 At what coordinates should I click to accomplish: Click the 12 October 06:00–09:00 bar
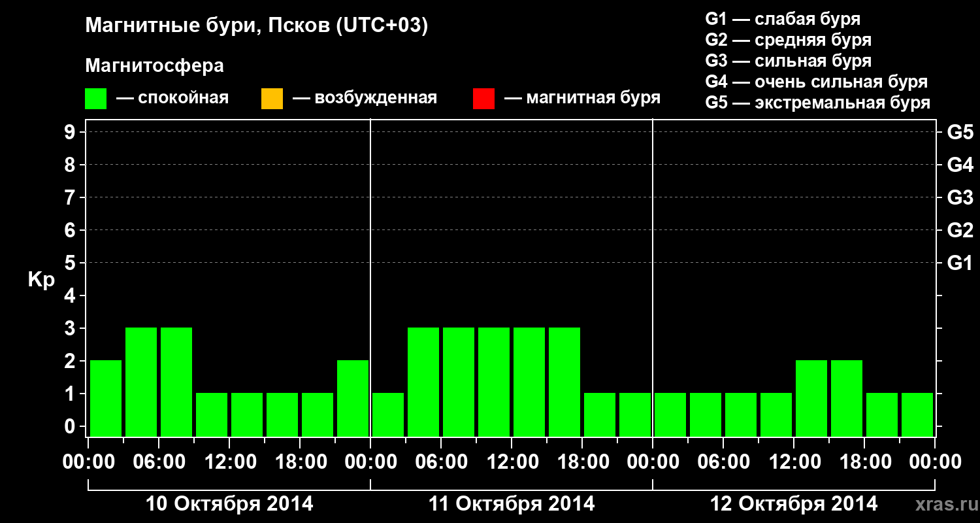coord(741,414)
